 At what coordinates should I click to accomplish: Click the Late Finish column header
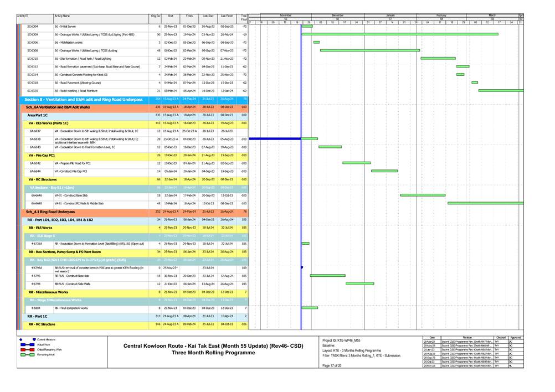click(227, 17)
